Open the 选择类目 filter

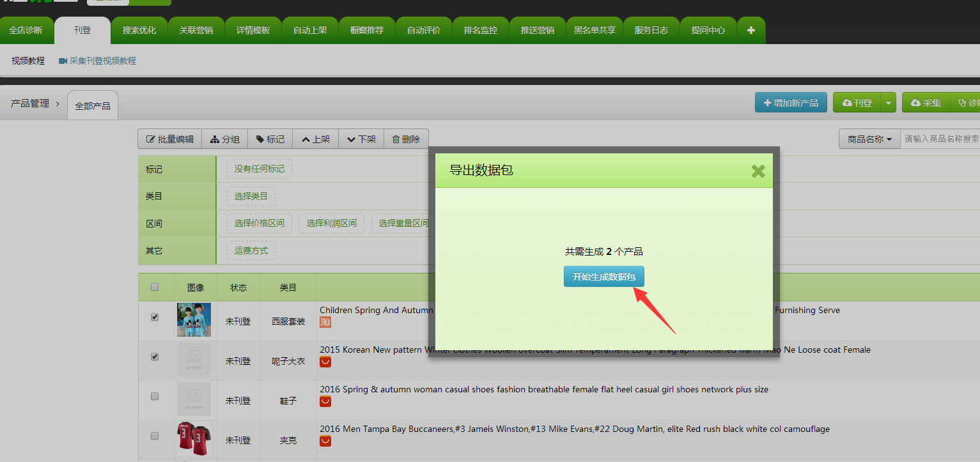click(251, 197)
